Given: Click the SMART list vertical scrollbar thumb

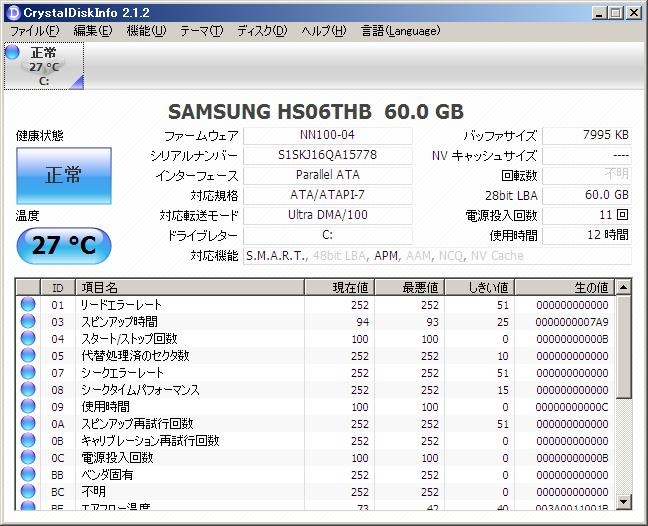Looking at the screenshot, I should (x=623, y=347).
